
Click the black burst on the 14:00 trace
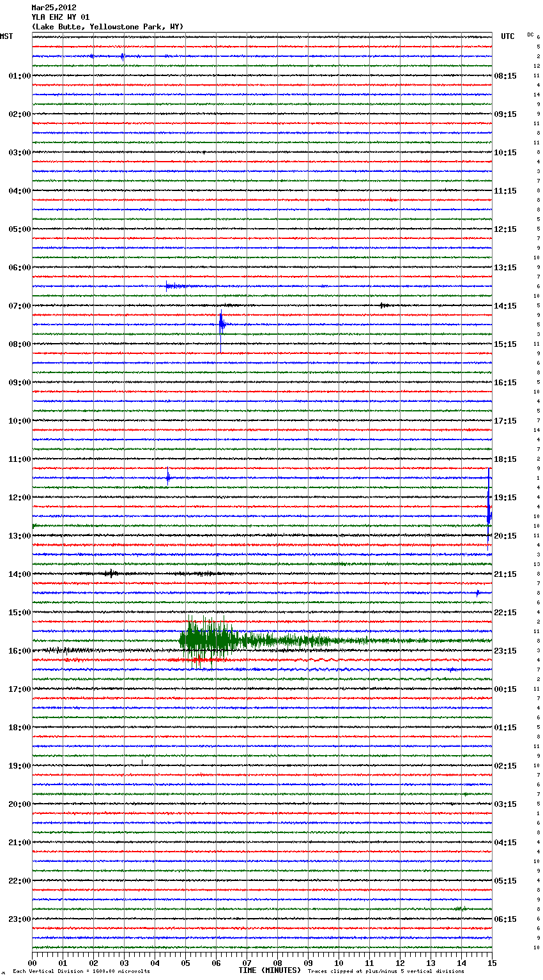(x=111, y=574)
